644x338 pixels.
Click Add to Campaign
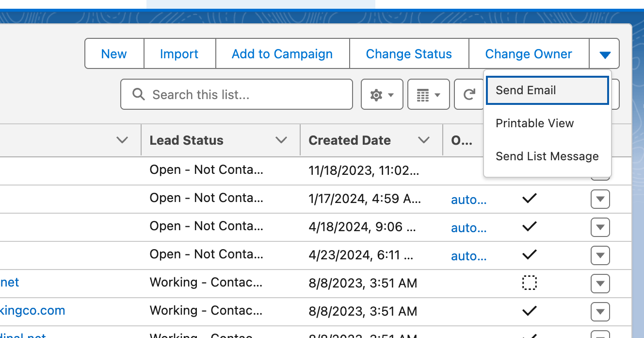click(x=282, y=54)
